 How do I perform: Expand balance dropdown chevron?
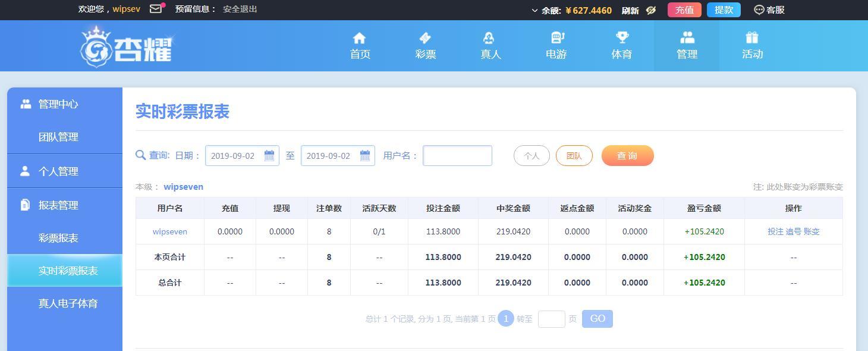534,10
